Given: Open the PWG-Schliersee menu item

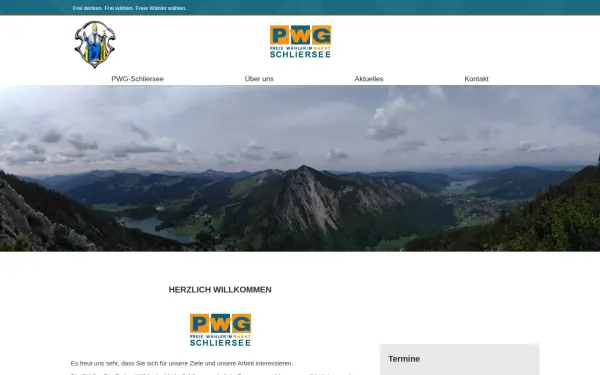Looking at the screenshot, I should click(x=137, y=79).
